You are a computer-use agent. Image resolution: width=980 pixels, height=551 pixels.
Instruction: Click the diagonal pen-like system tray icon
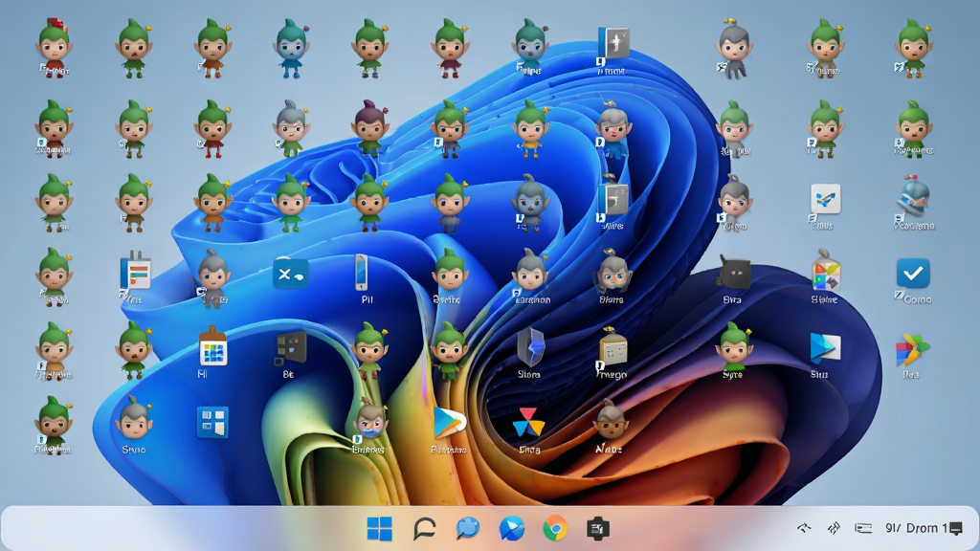point(834,528)
